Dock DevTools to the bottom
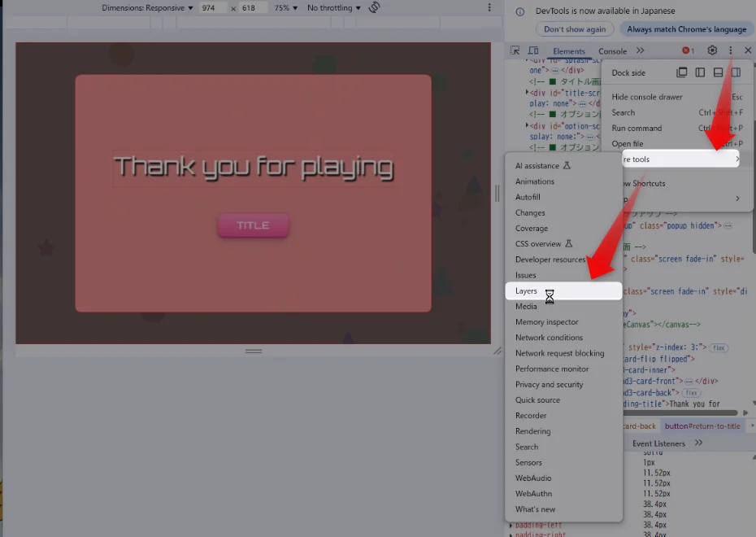The height and width of the screenshot is (537, 756). click(x=718, y=72)
